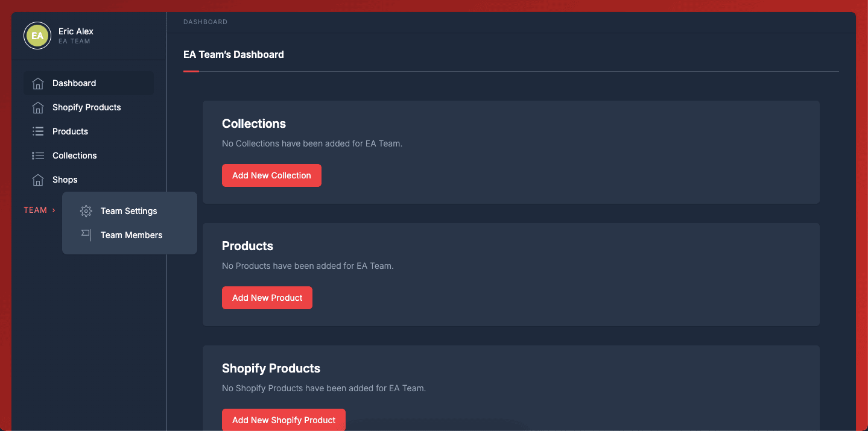This screenshot has width=868, height=431.
Task: Click the Eric Alex user name
Action: [x=76, y=31]
